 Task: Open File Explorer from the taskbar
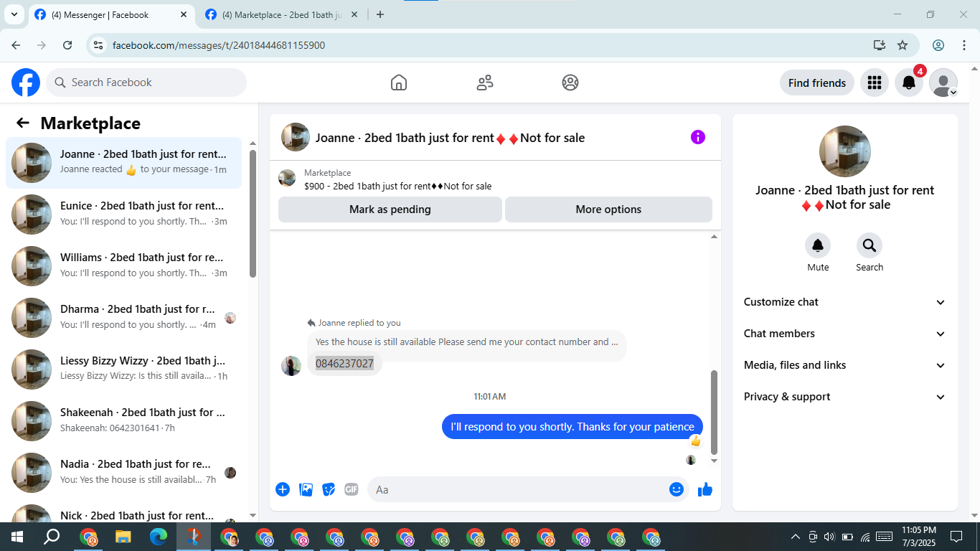(x=123, y=537)
